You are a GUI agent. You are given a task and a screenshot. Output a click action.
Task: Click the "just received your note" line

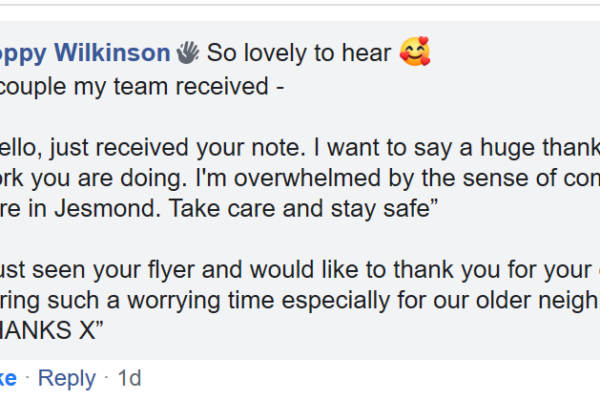(x=150, y=150)
